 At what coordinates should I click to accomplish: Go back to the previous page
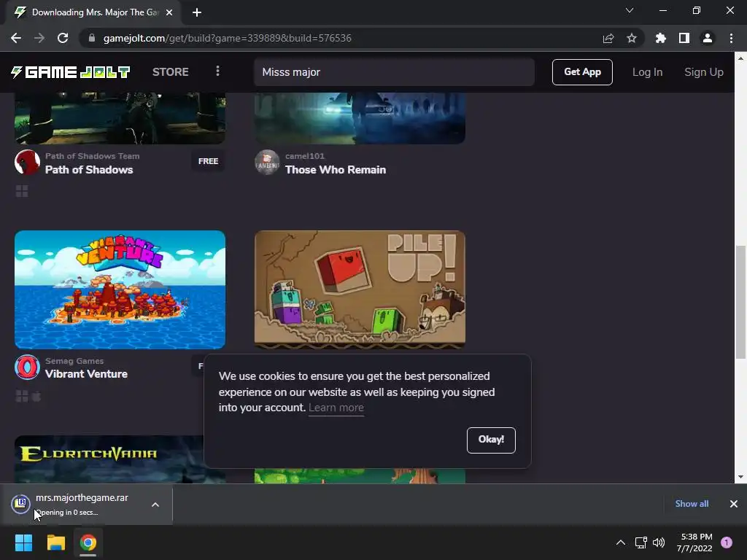pos(16,38)
